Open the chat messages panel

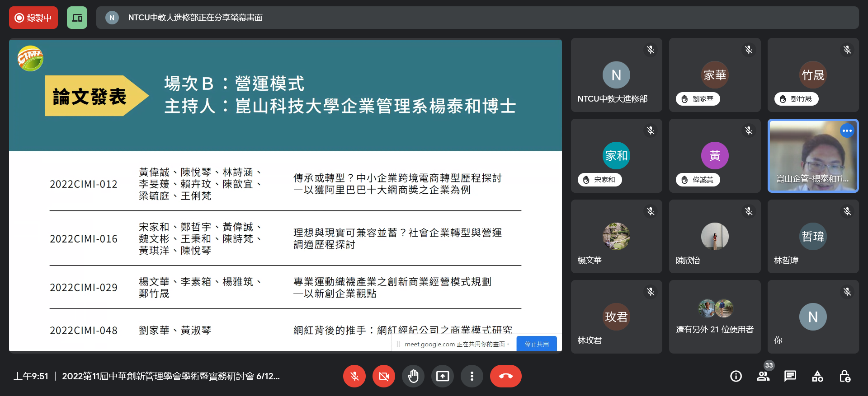pos(790,376)
